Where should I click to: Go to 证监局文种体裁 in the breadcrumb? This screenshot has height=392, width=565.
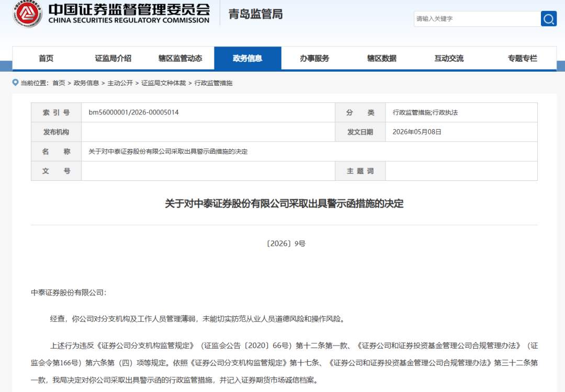pos(164,83)
